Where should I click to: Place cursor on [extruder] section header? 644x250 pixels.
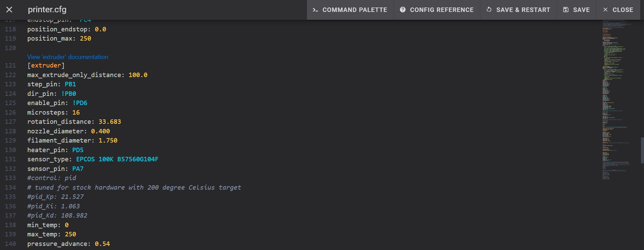point(46,65)
